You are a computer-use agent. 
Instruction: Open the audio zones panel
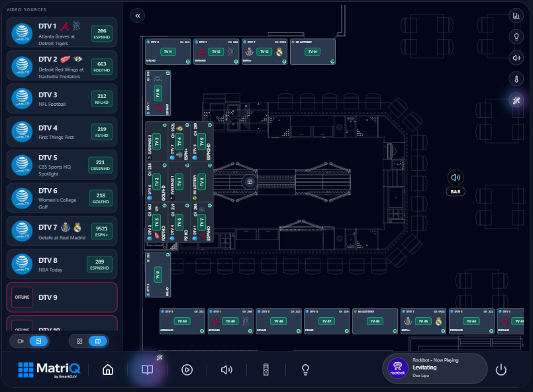coord(516,58)
